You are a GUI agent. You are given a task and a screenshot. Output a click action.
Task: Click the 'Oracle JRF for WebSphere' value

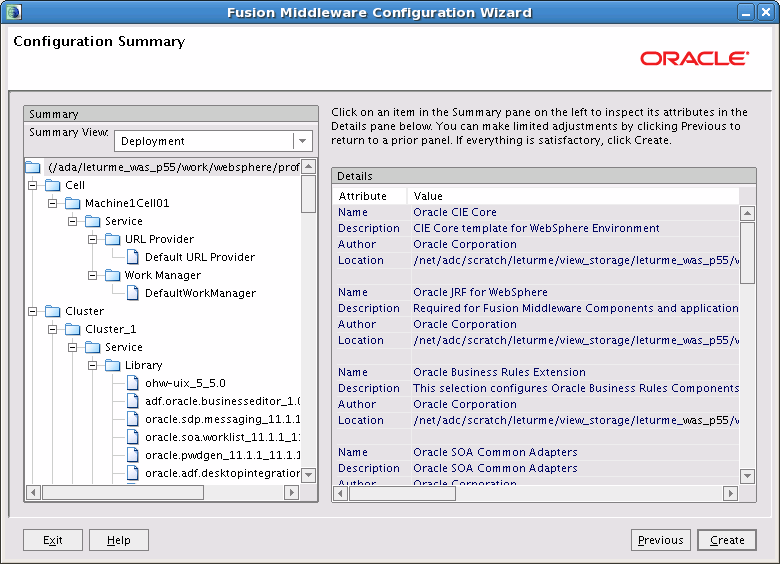pyautogui.click(x=480, y=292)
